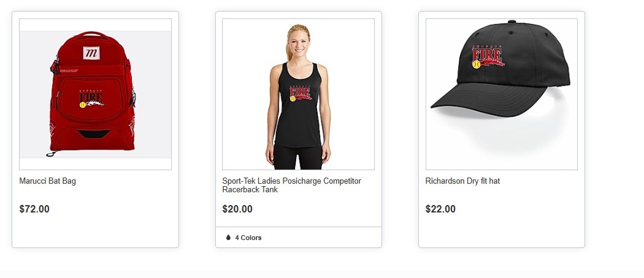Click the Georgia Fire logo on the black tank
The height and width of the screenshot is (278, 644).
pyautogui.click(x=301, y=93)
